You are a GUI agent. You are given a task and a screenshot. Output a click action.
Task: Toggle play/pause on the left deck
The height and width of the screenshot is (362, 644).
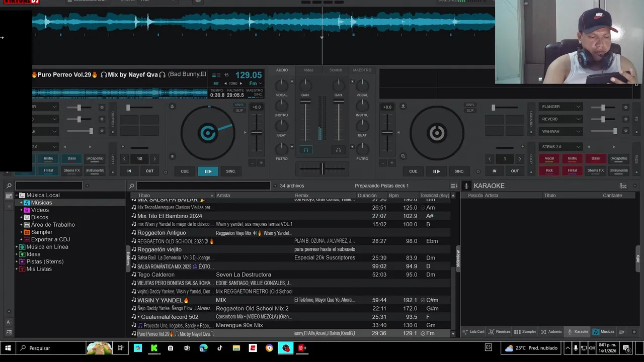[x=208, y=171]
